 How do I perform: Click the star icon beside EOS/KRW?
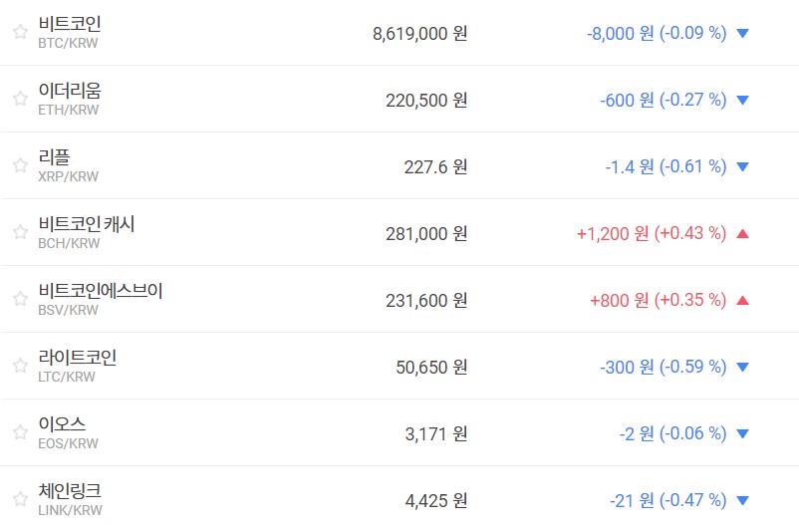[20, 432]
